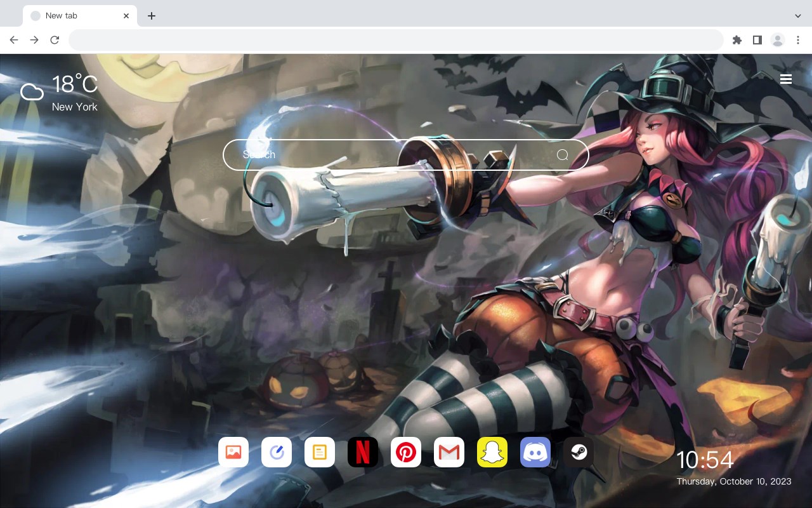
Task: Open the blue checkmark tasks shortcut
Action: [x=277, y=452]
